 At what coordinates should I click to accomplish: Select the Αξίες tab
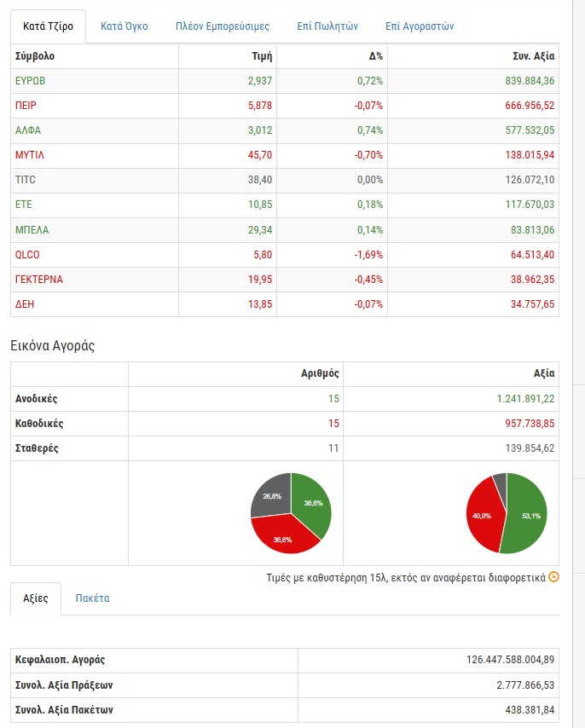[x=36, y=598]
